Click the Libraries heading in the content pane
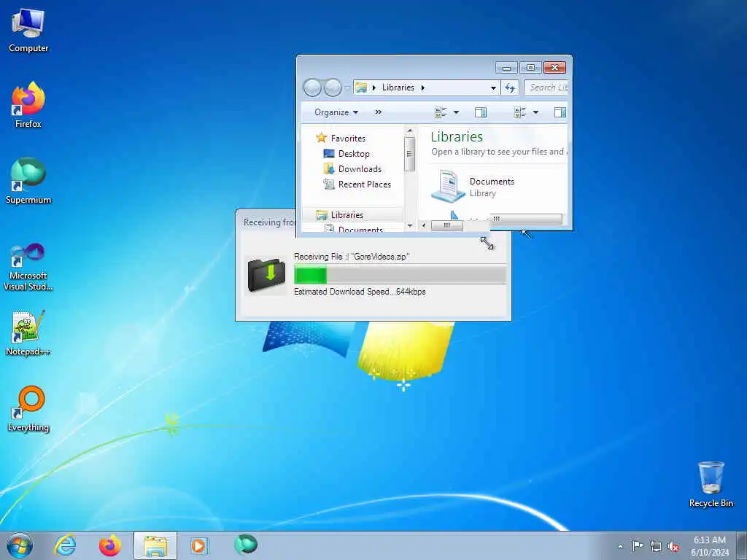The height and width of the screenshot is (560, 747). [x=457, y=136]
